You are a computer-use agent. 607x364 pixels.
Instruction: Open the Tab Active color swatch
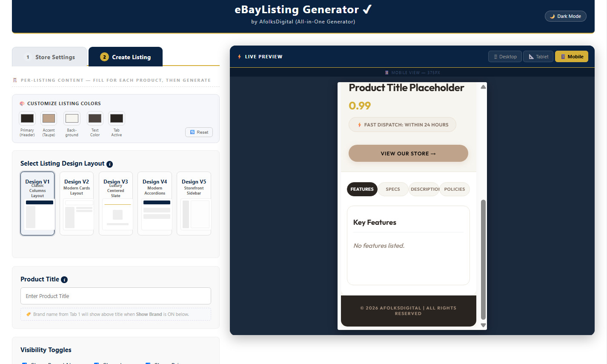click(117, 118)
